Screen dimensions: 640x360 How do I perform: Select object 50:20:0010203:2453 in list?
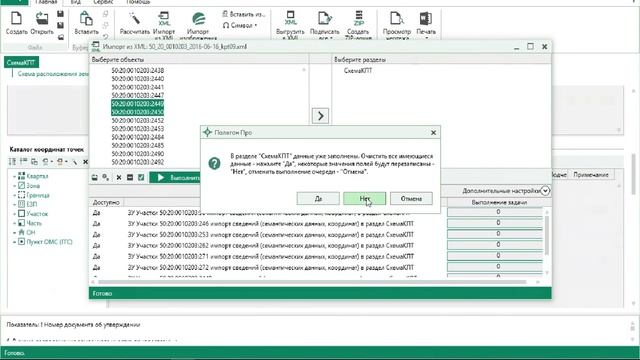point(138,129)
